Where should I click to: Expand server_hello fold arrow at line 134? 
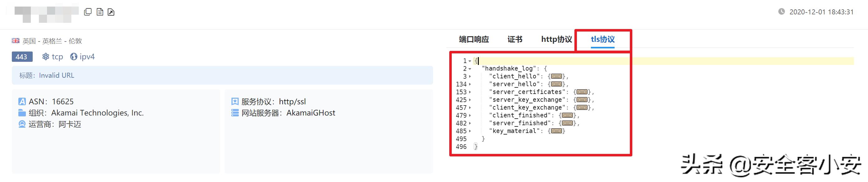click(x=470, y=84)
